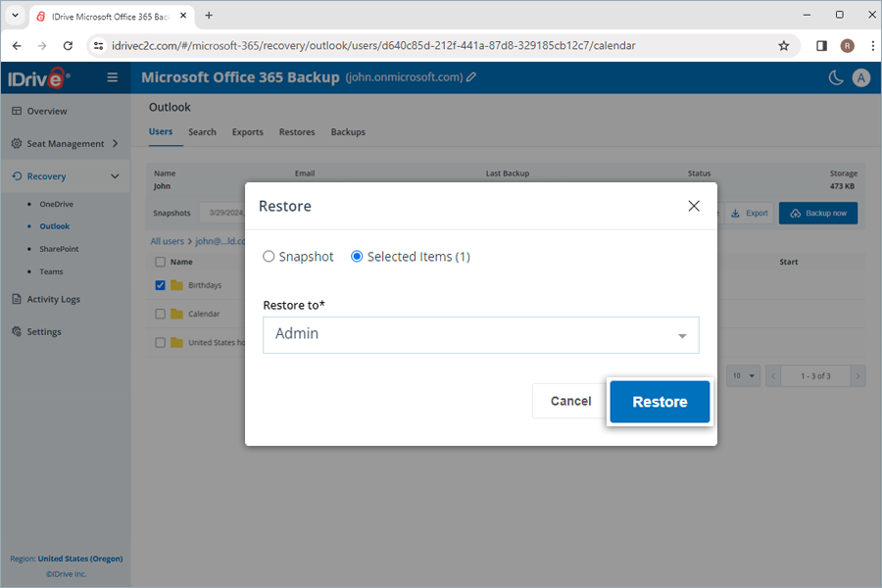Open the user account avatar icon
The image size is (882, 588).
pos(861,77)
